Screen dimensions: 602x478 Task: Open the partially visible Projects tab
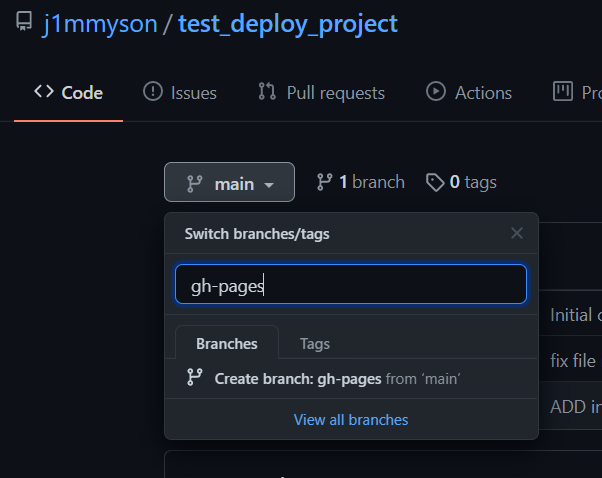pyautogui.click(x=577, y=93)
